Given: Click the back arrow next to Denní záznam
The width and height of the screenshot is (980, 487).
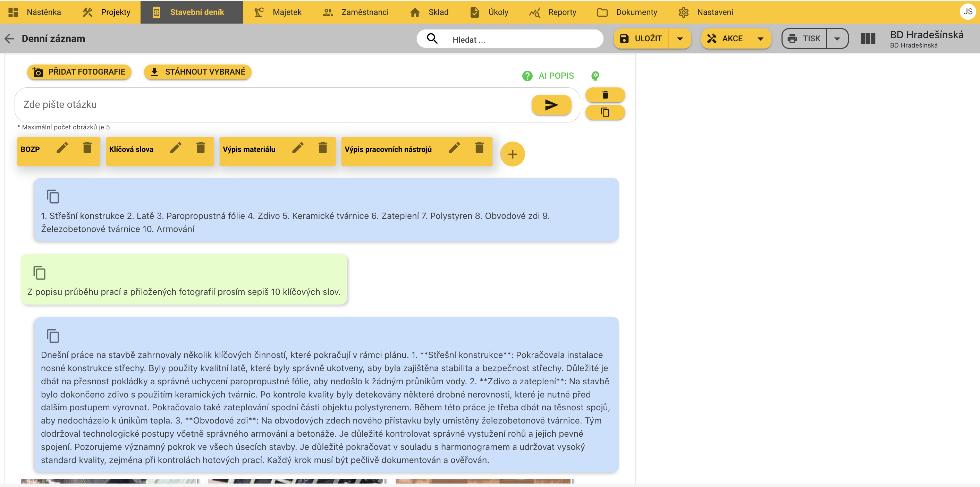Looking at the screenshot, I should pos(9,39).
